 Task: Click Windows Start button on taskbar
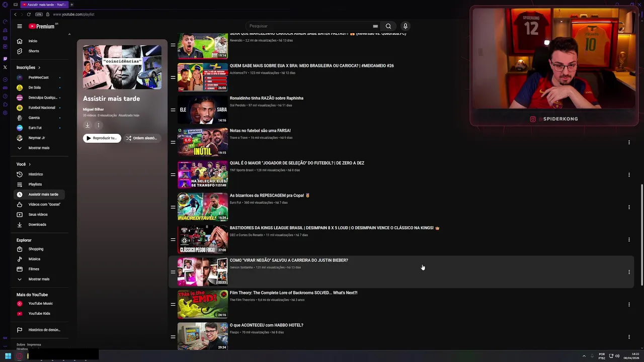coord(8,356)
